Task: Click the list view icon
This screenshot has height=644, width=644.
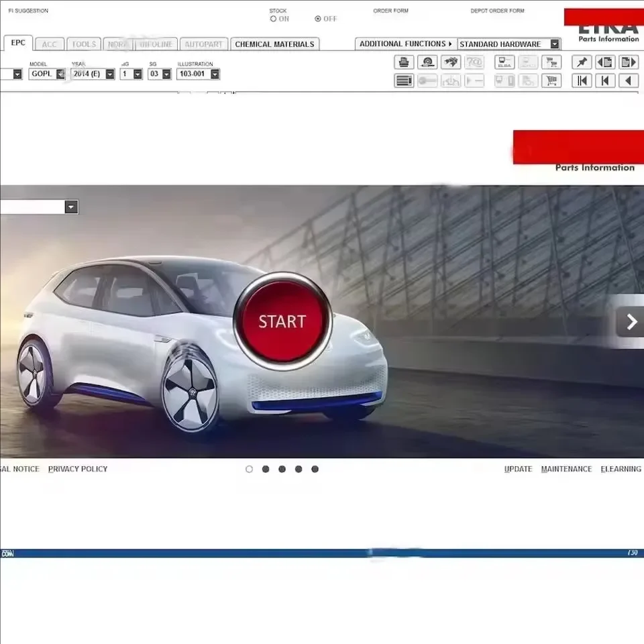Action: 403,80
